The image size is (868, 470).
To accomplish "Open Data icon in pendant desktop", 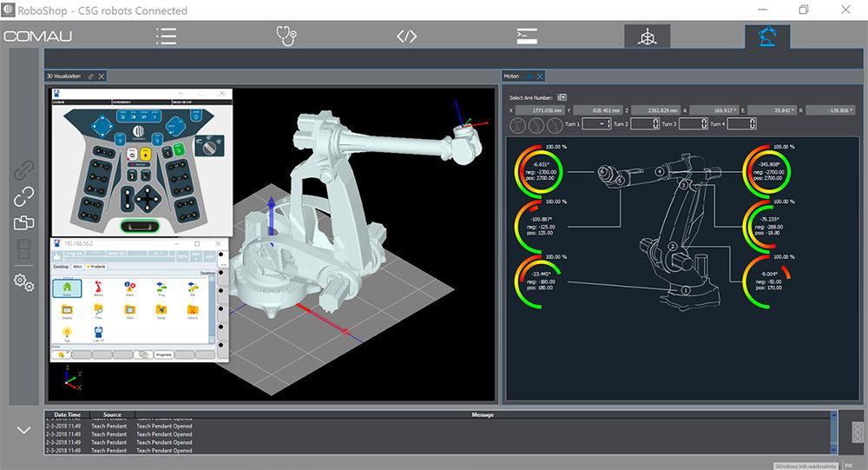I will (x=129, y=312).
